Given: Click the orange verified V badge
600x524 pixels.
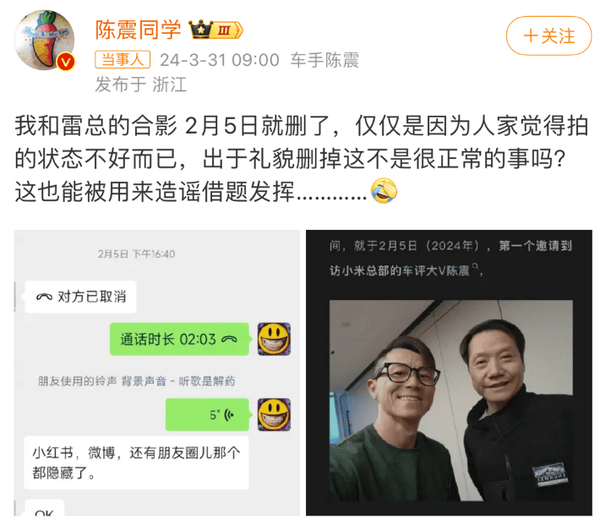Looking at the screenshot, I should tap(65, 62).
